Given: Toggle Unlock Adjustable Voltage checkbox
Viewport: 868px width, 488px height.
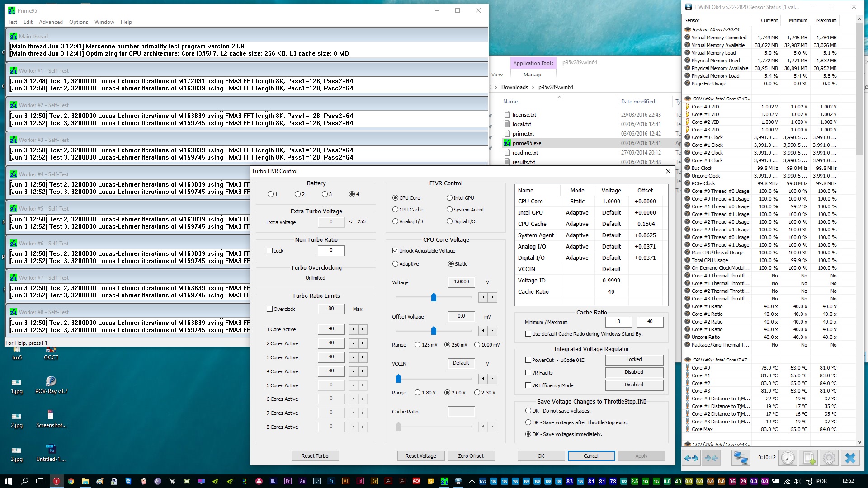Looking at the screenshot, I should pyautogui.click(x=395, y=251).
